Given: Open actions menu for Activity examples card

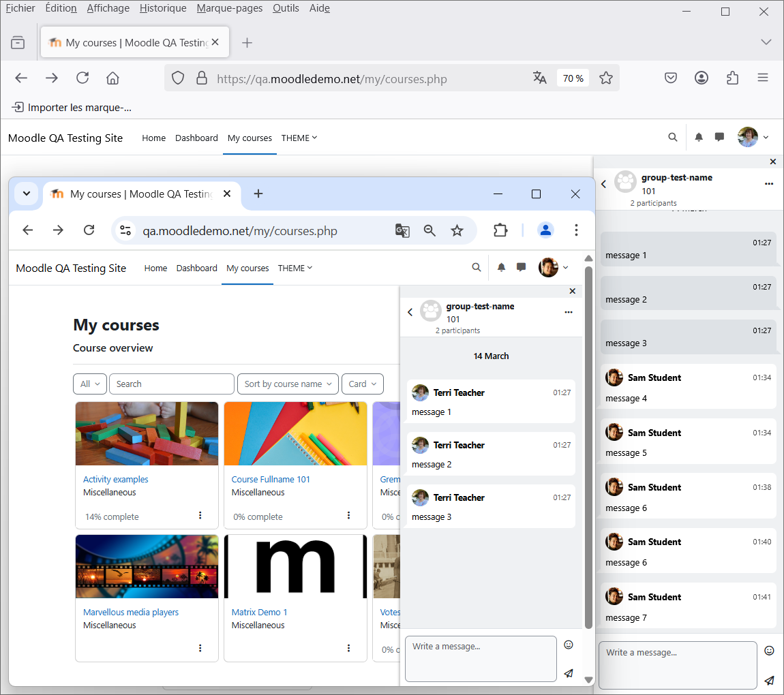Looking at the screenshot, I should point(200,515).
